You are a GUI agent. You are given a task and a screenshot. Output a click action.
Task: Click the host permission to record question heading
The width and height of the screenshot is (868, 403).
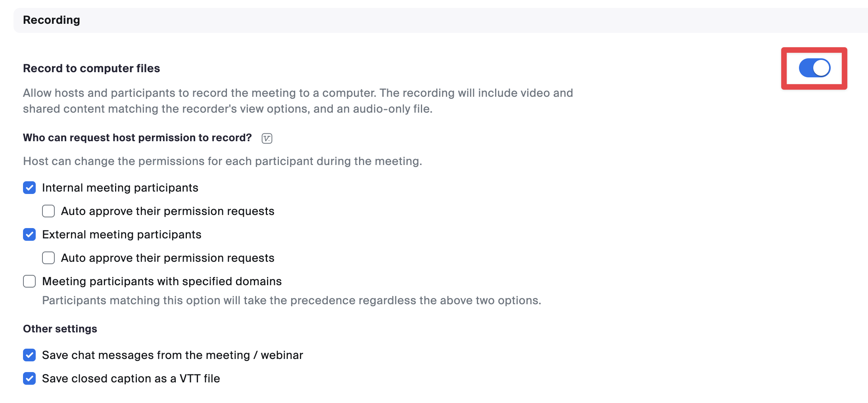click(x=137, y=138)
